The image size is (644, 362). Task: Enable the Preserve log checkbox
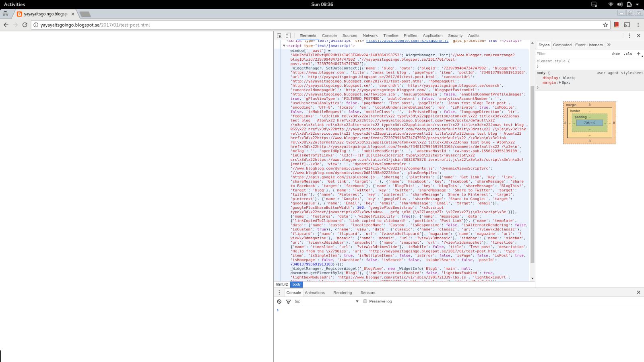click(x=365, y=301)
